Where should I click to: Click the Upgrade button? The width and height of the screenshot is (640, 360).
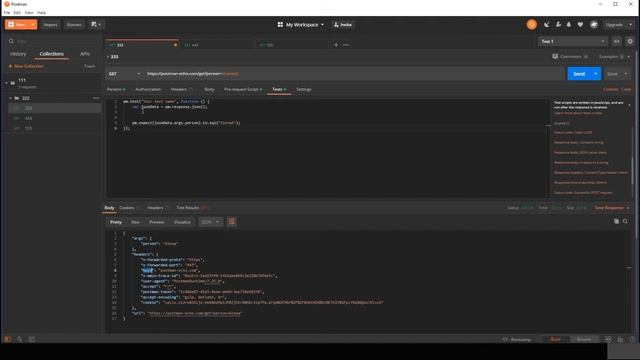(x=614, y=24)
